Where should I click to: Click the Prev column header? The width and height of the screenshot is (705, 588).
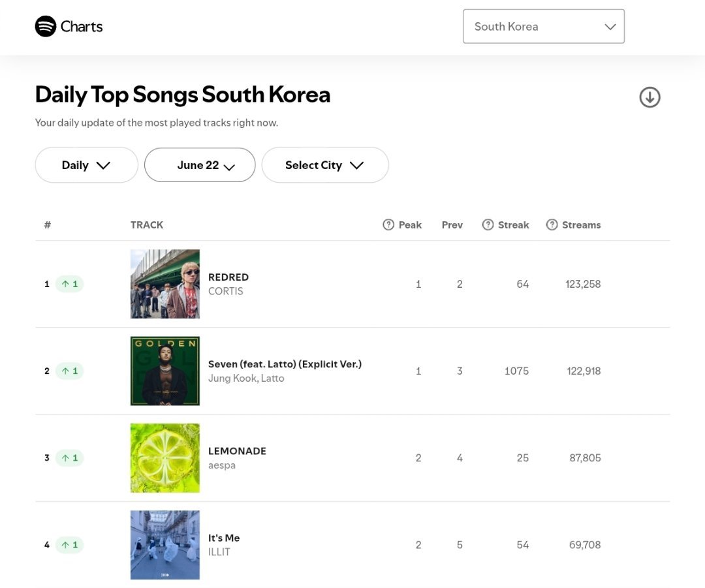tap(452, 224)
